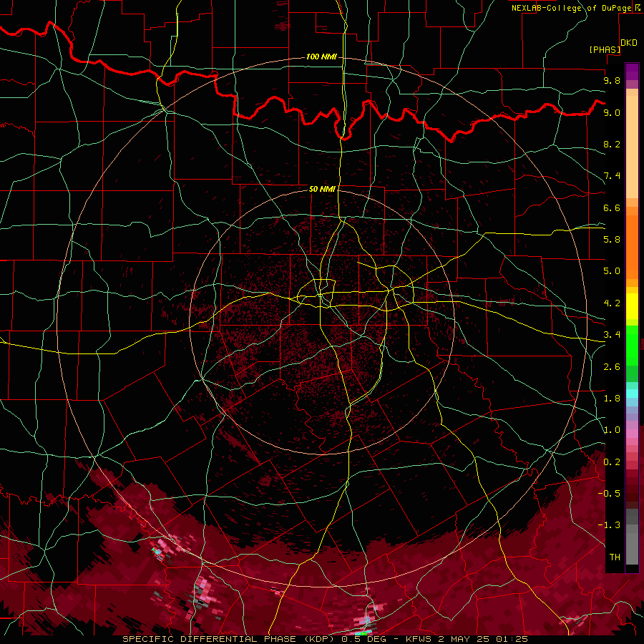Click the 9.8 value on the color scale
This screenshot has width=644, height=644.
pyautogui.click(x=612, y=80)
